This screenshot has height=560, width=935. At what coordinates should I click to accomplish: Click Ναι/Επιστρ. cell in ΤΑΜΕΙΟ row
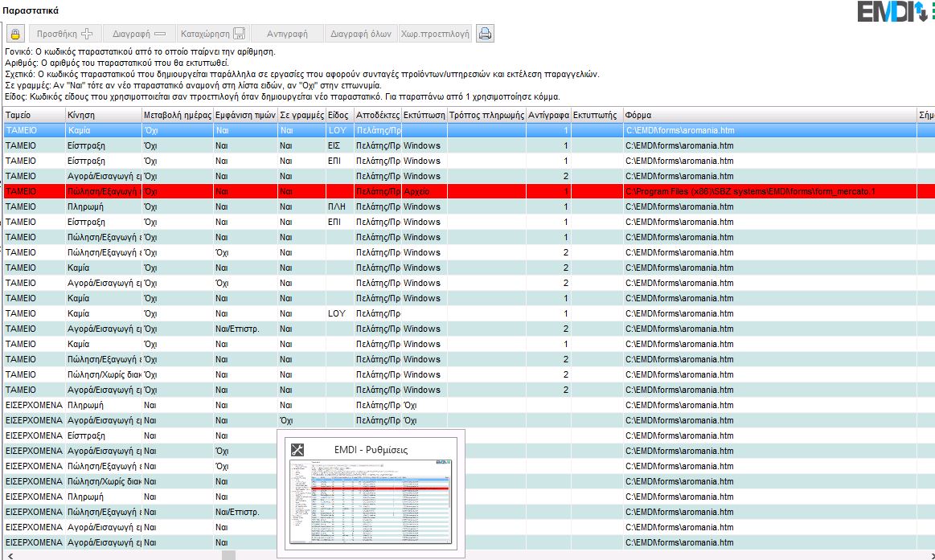pyautogui.click(x=246, y=329)
